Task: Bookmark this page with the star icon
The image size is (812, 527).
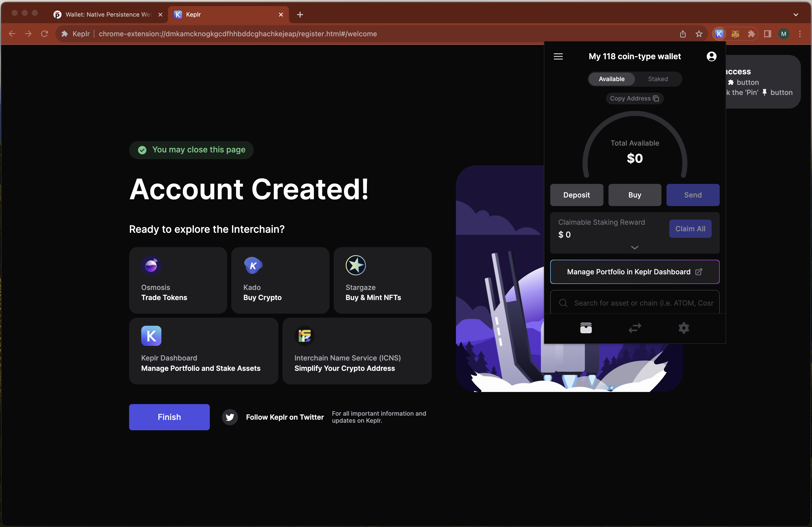Action: 699,34
